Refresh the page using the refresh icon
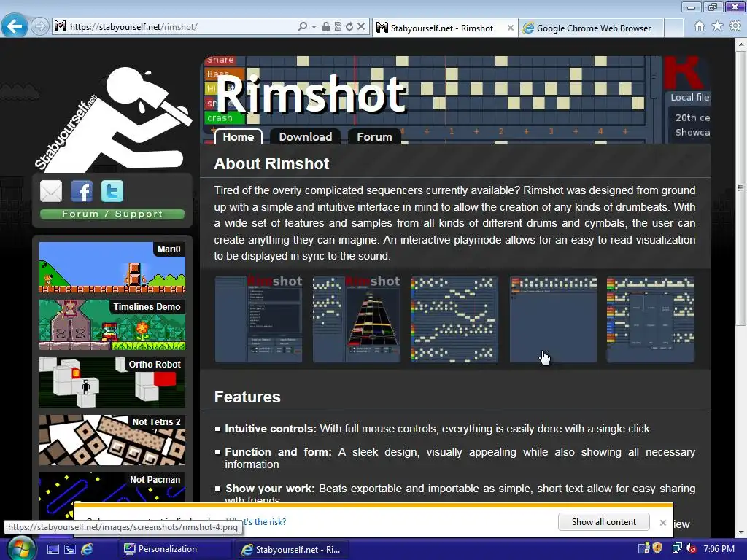Screen dimensions: 747x560 click(x=349, y=27)
